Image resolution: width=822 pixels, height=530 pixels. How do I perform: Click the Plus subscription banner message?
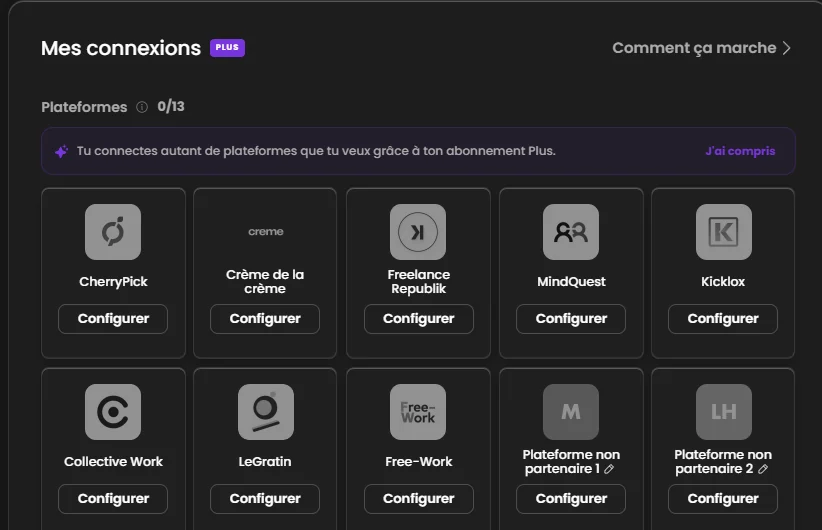pyautogui.click(x=316, y=151)
